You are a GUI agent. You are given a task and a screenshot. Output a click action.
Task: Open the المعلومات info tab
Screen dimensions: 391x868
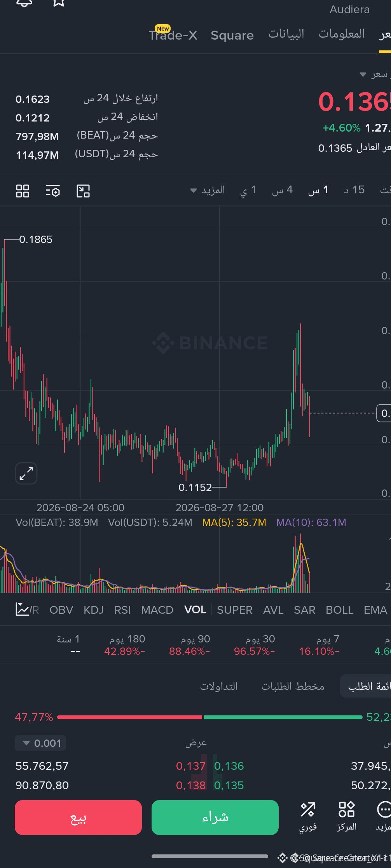tap(342, 34)
